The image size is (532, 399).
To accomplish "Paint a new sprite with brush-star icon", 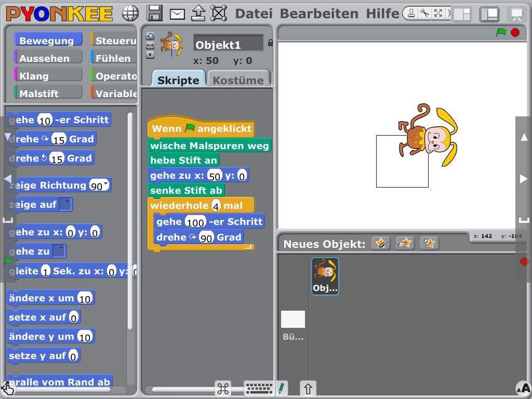I will (381, 243).
